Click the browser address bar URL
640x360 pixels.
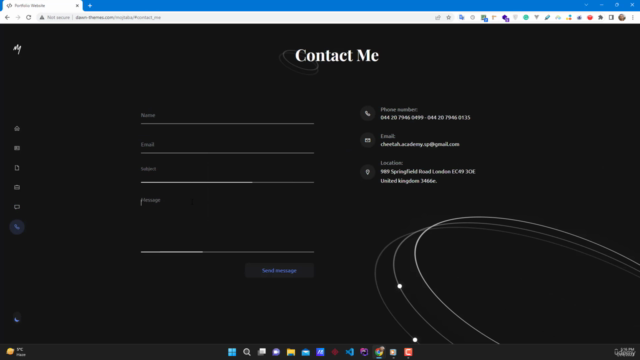coord(118,17)
